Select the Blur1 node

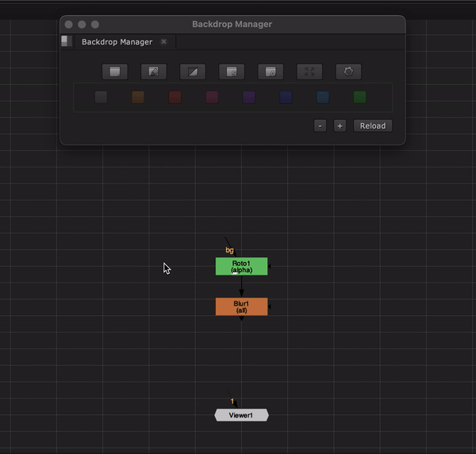tap(241, 306)
